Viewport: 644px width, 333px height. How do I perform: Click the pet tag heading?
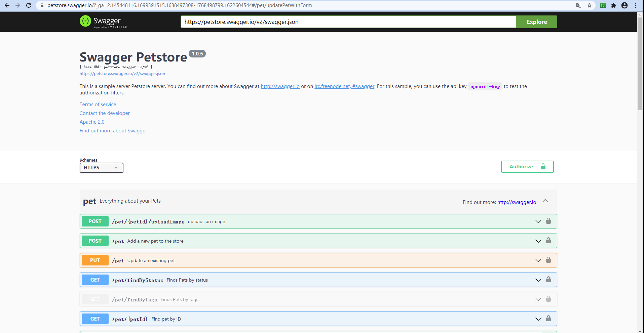[x=89, y=201]
